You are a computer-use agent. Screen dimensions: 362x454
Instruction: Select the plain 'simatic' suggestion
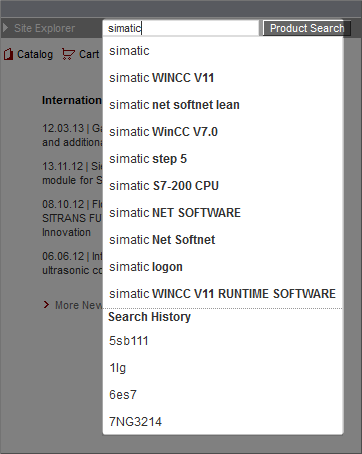tap(223, 51)
